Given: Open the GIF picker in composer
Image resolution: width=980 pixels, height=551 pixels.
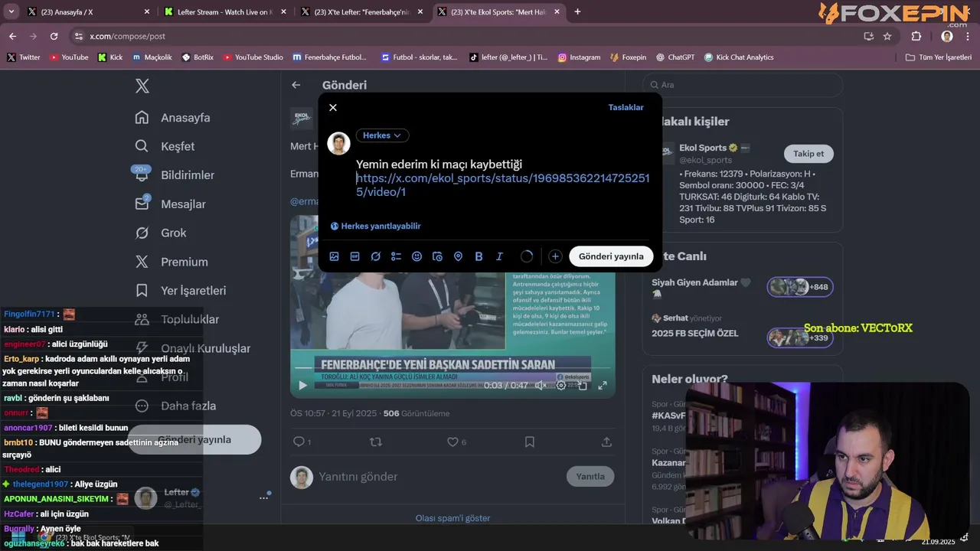Looking at the screenshot, I should coord(354,256).
